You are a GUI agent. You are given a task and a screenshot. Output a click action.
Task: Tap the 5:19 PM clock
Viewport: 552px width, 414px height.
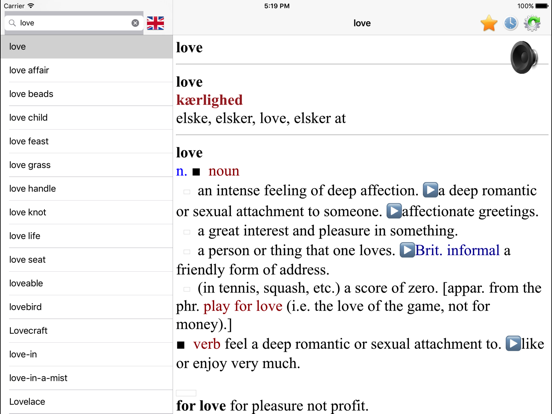(277, 6)
